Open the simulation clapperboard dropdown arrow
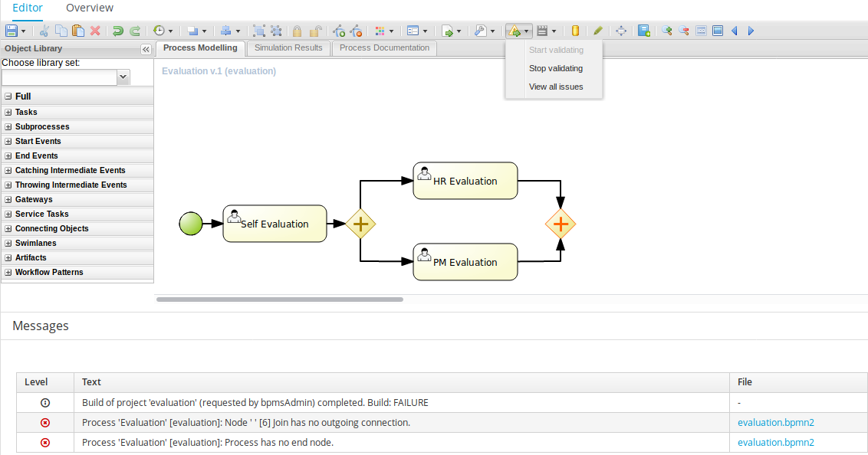 tap(554, 31)
